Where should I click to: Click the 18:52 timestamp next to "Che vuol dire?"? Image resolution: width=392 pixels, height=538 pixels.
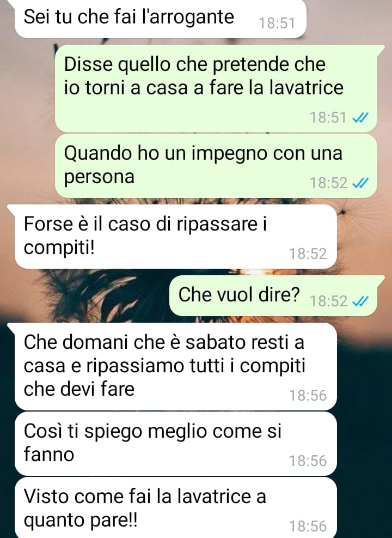tap(329, 301)
